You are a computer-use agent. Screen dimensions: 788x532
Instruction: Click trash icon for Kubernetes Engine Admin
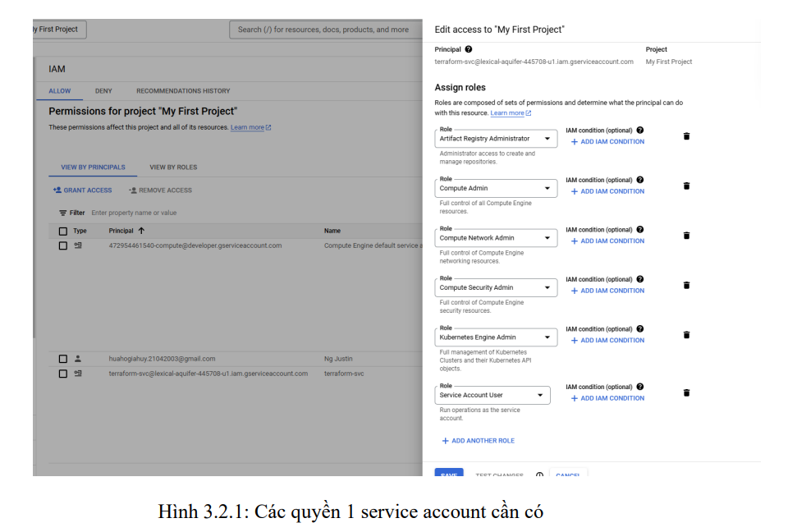click(x=686, y=335)
